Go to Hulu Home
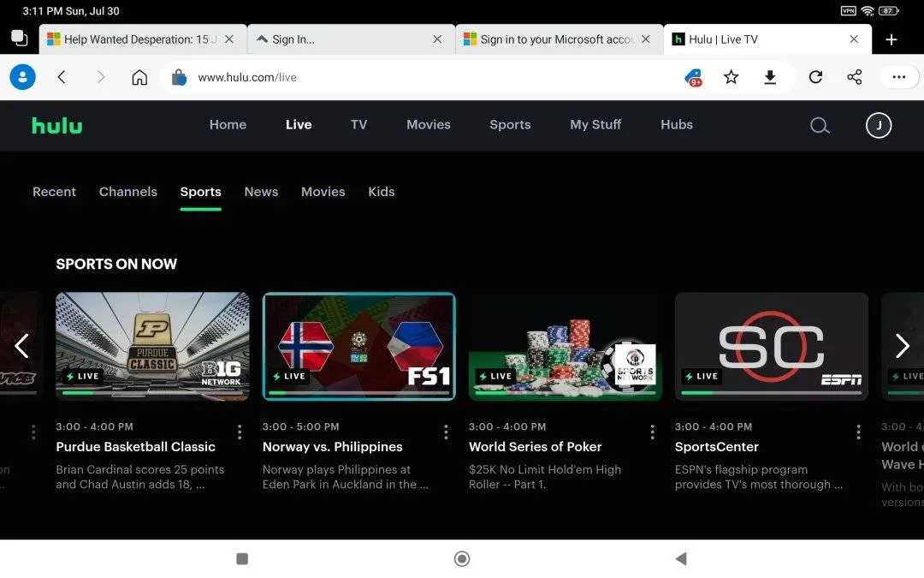924x578 pixels. [228, 124]
